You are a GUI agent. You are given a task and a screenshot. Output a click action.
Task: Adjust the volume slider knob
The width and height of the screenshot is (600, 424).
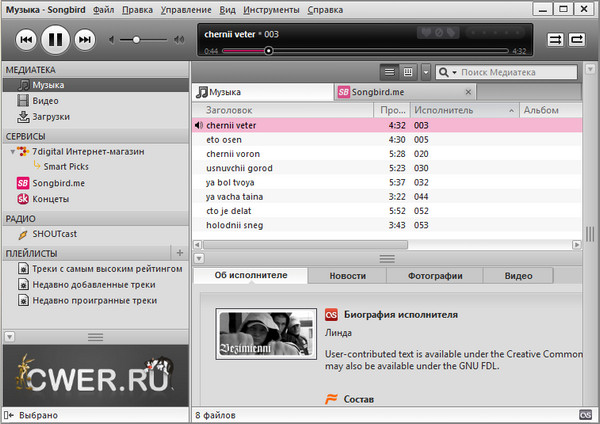click(137, 40)
